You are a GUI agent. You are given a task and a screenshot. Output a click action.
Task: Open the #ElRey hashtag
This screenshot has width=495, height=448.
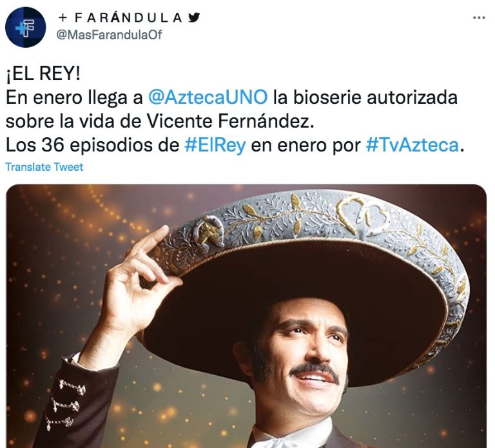(215, 145)
